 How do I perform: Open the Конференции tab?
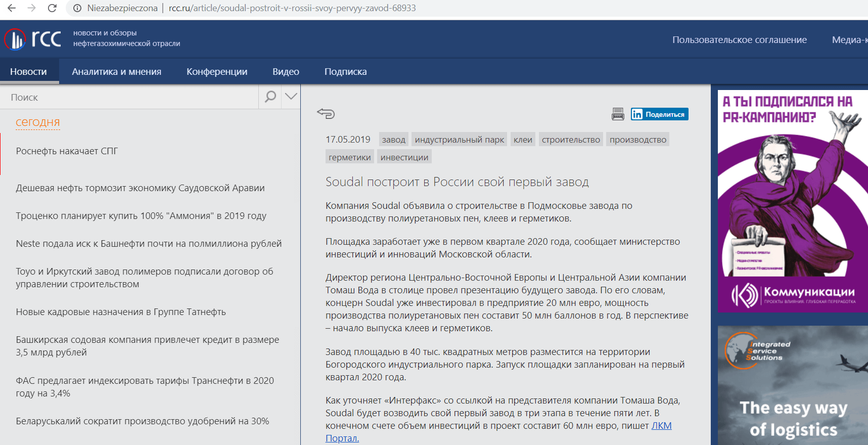click(x=217, y=72)
